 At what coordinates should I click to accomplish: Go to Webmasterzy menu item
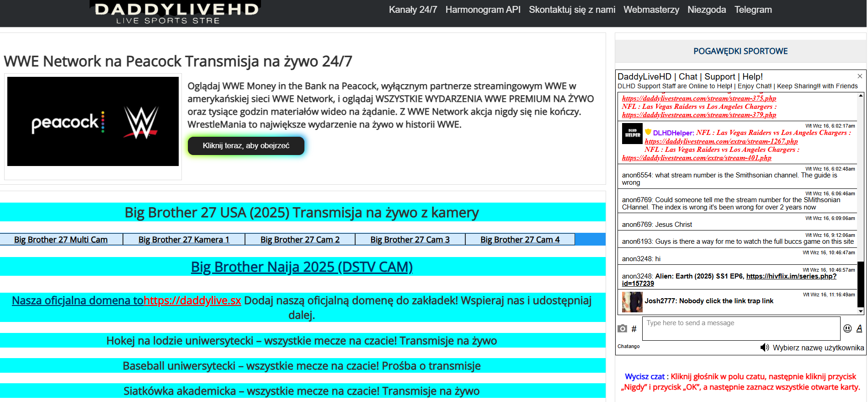(x=651, y=10)
